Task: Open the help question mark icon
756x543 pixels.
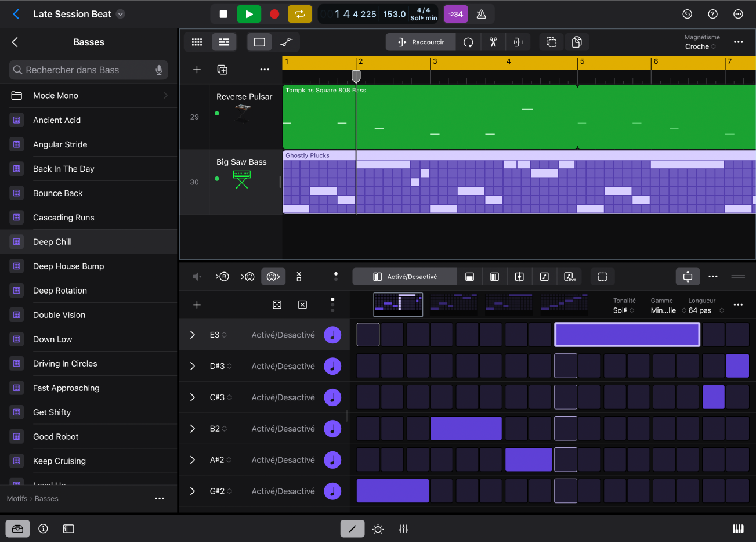Action: tap(713, 14)
